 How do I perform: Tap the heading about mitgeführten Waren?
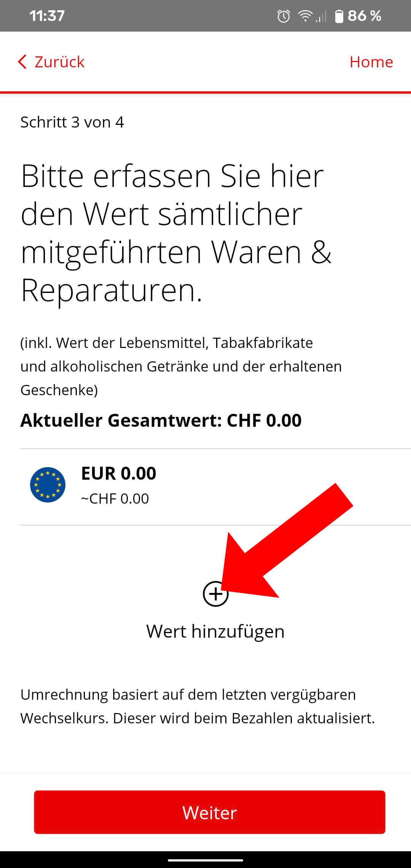176,233
